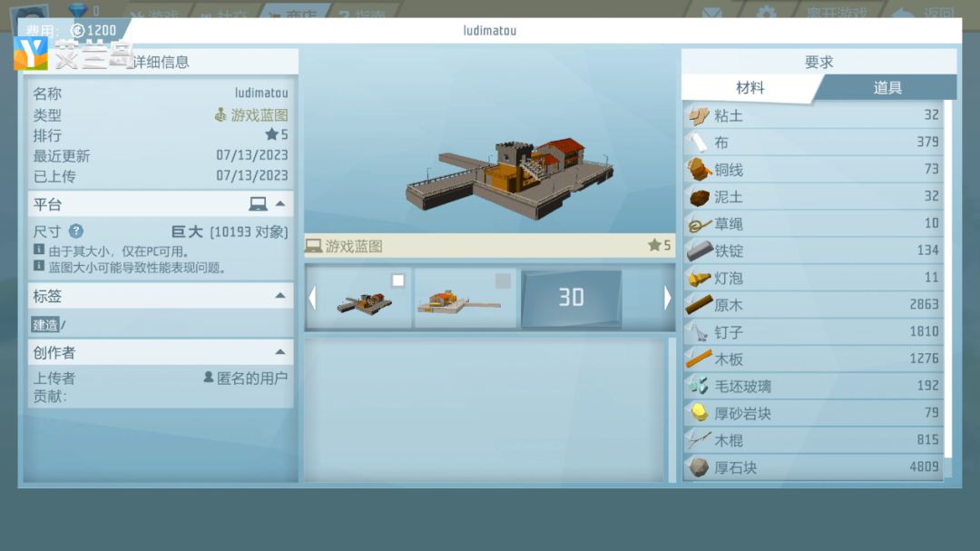
Task: Click the thick stone block (厚石块) icon
Action: pos(699,467)
